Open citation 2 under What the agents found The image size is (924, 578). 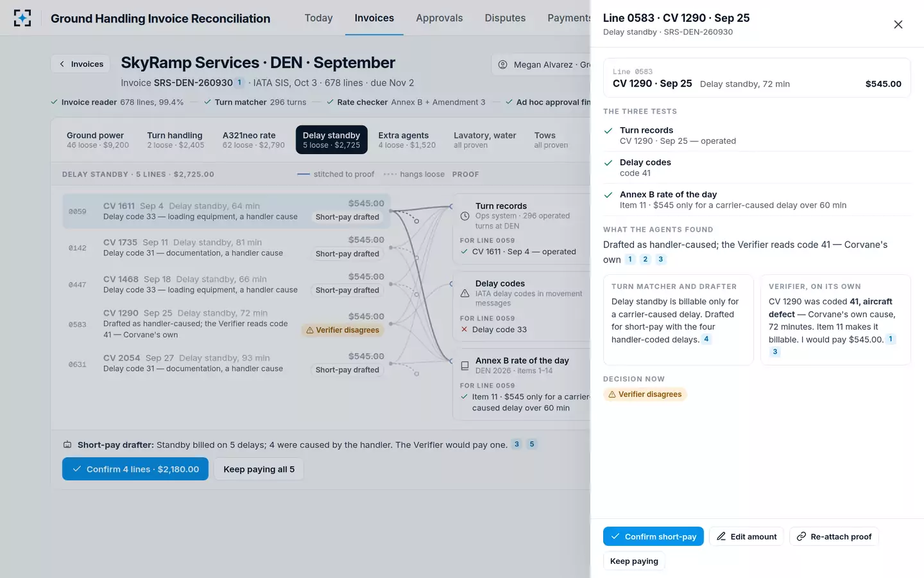tap(646, 259)
